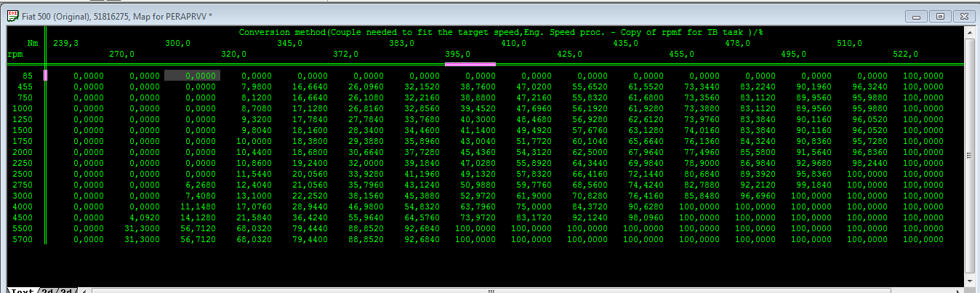980x293 pixels.
Task: Select column header 410,0
Action: pos(513,43)
